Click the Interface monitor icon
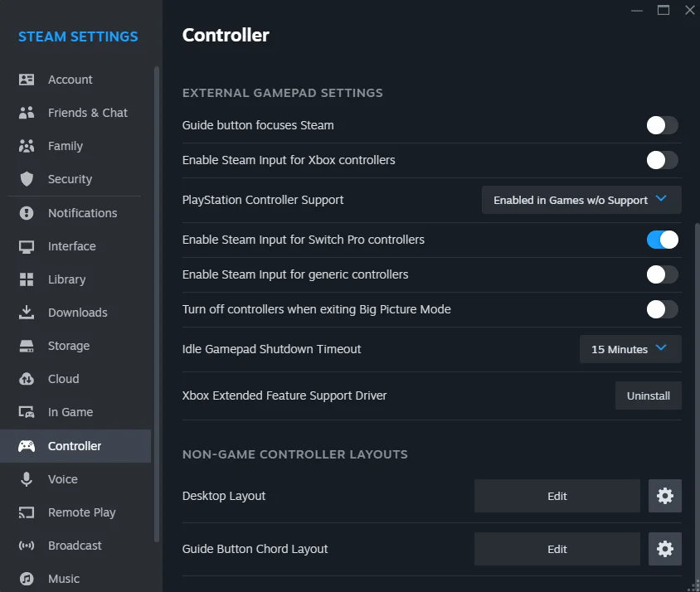This screenshot has width=700, height=592. click(x=27, y=246)
